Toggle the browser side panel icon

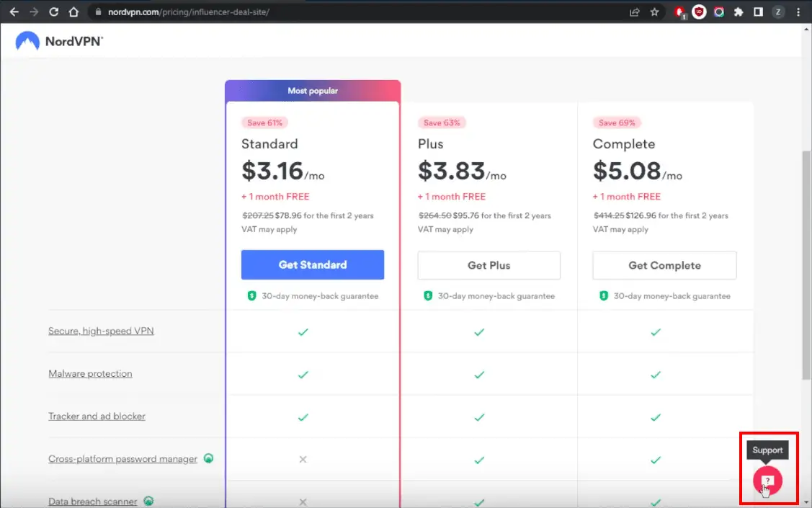758,12
